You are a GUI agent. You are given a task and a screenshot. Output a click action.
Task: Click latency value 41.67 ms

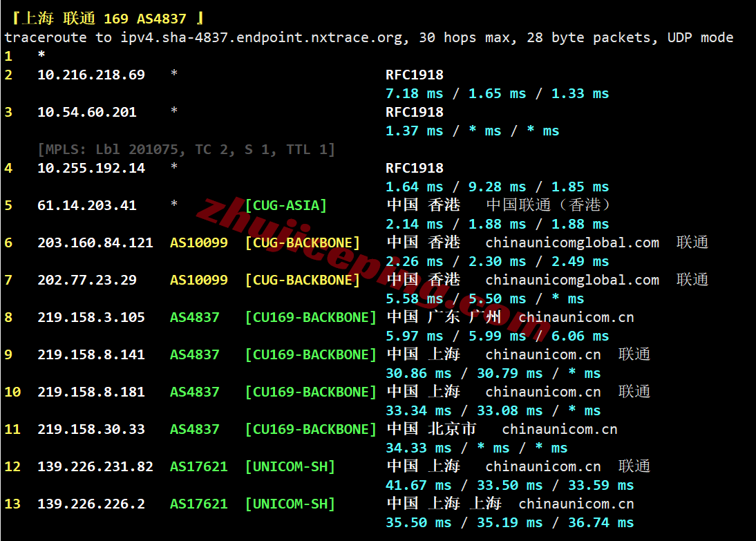click(x=419, y=485)
